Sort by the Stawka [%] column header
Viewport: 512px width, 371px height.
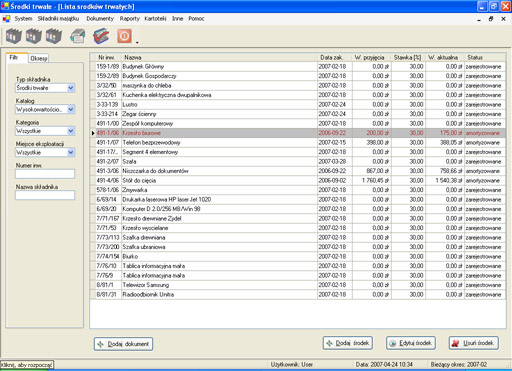click(x=408, y=57)
